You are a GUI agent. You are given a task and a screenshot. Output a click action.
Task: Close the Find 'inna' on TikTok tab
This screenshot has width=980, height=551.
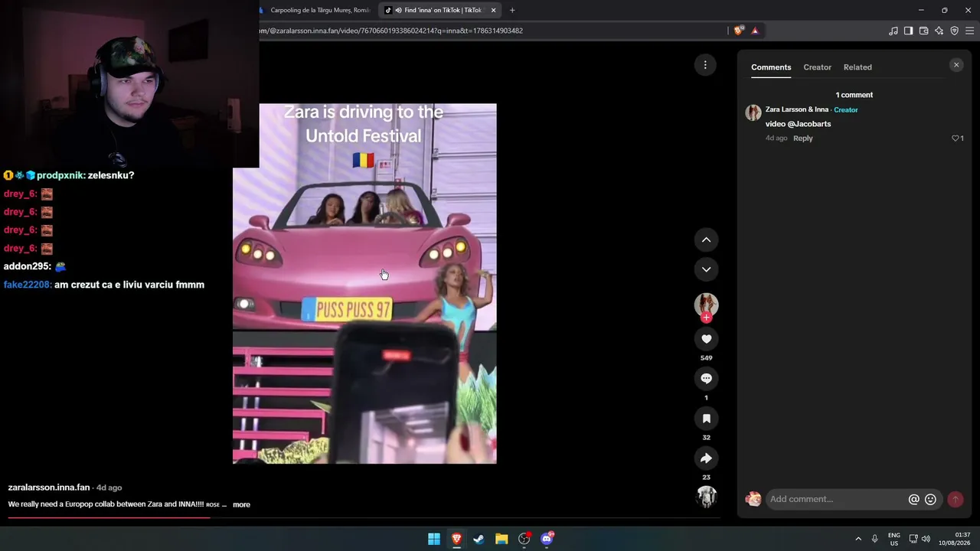[x=493, y=10]
